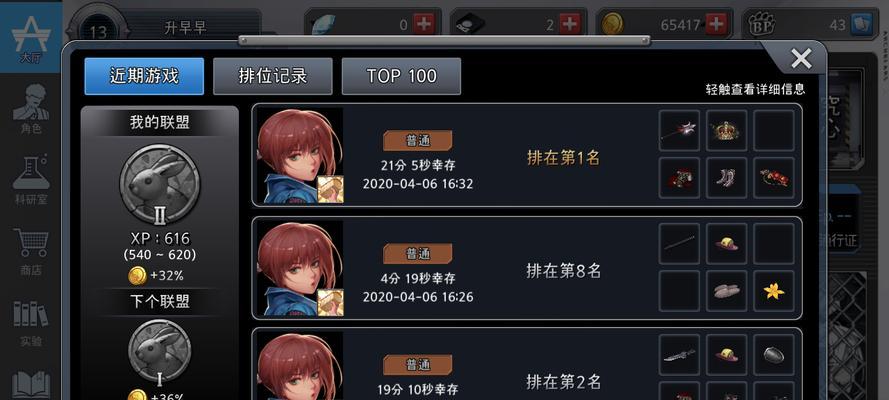Open match record ranked 排在第1名
889x400 pixels.
coord(527,155)
